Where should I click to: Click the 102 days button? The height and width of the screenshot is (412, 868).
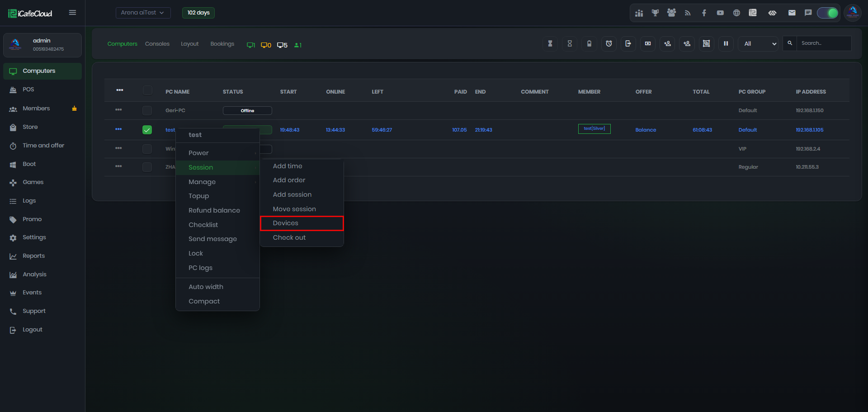(x=198, y=13)
